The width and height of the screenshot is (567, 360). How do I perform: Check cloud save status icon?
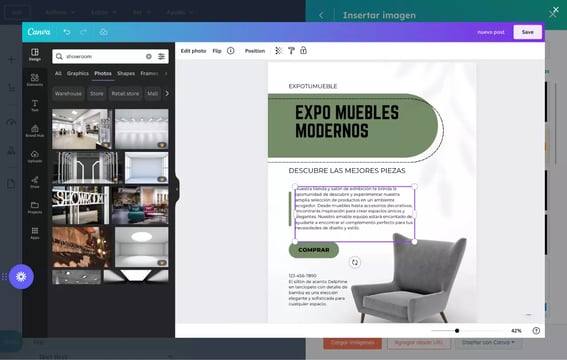click(x=103, y=32)
